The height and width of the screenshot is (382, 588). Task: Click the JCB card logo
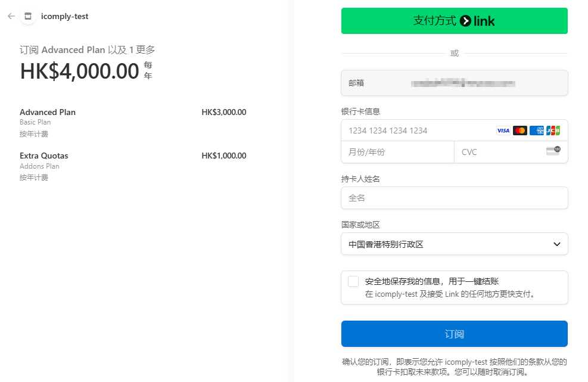553,131
